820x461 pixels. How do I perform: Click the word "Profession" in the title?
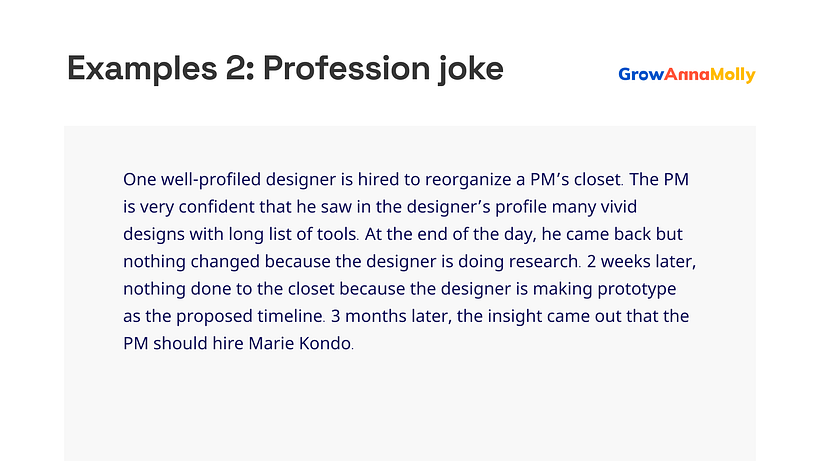(346, 68)
